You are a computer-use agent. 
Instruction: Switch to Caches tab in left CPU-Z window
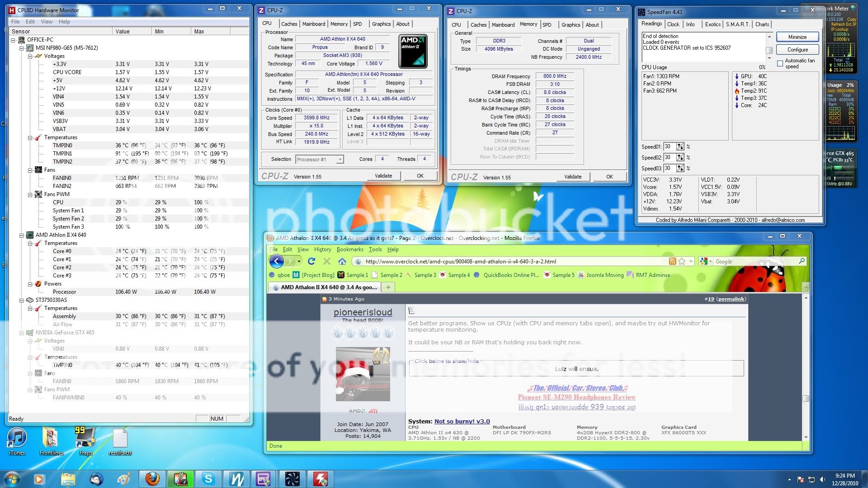pyautogui.click(x=289, y=24)
